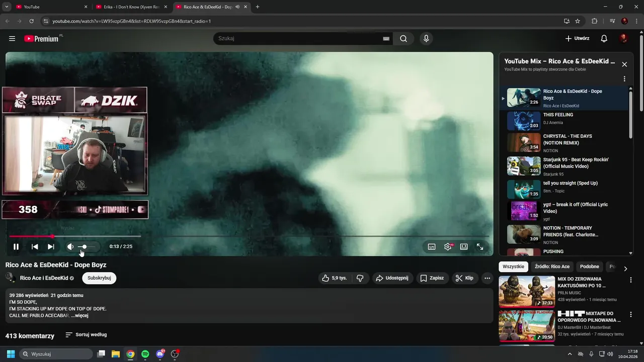Play tell you straight (Sped Up)
The image size is (644, 362).
(x=563, y=190)
